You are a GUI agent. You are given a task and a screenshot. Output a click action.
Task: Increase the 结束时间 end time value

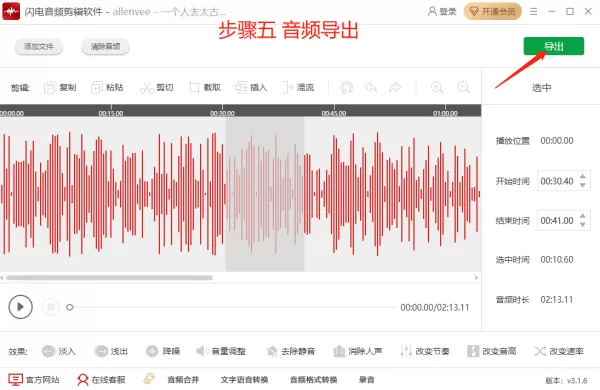pos(582,217)
